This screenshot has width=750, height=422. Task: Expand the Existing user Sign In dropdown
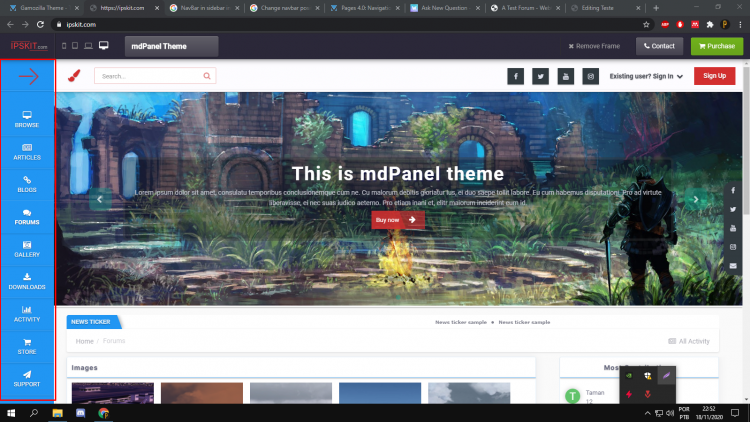coord(646,76)
